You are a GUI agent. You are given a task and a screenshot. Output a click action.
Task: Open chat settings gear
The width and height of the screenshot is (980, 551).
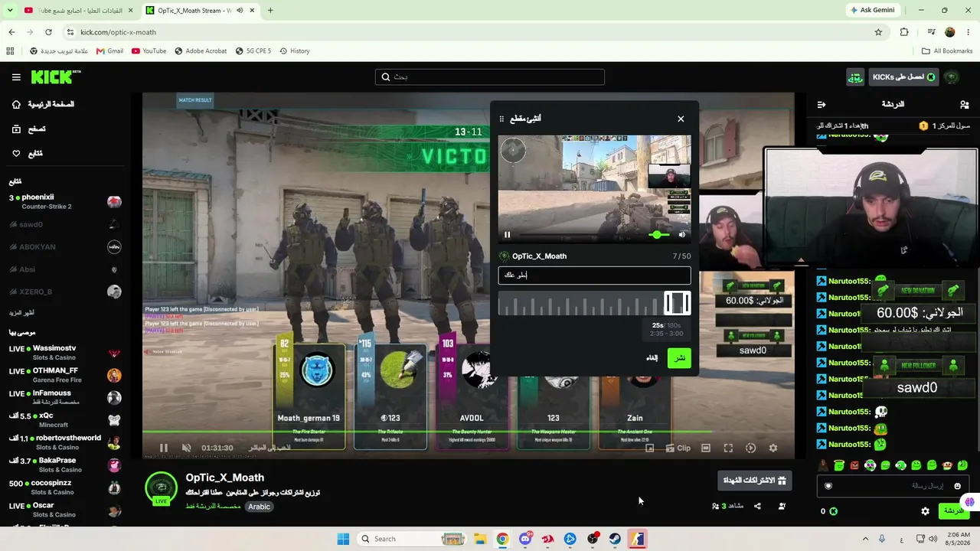click(925, 511)
